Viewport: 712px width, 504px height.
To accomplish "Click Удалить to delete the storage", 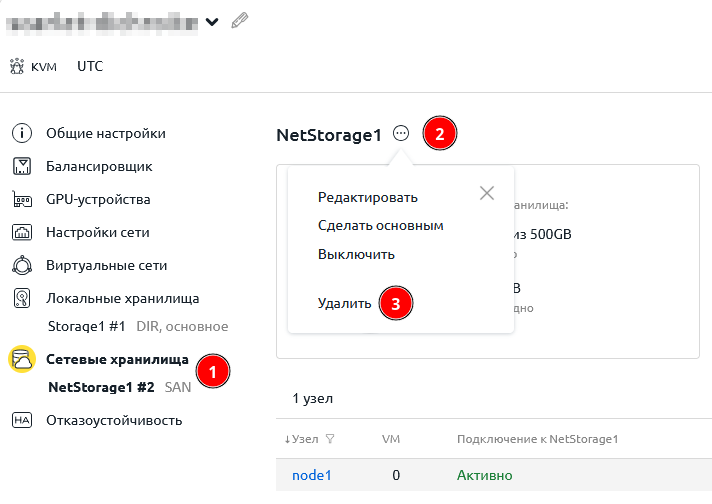I will coord(344,303).
